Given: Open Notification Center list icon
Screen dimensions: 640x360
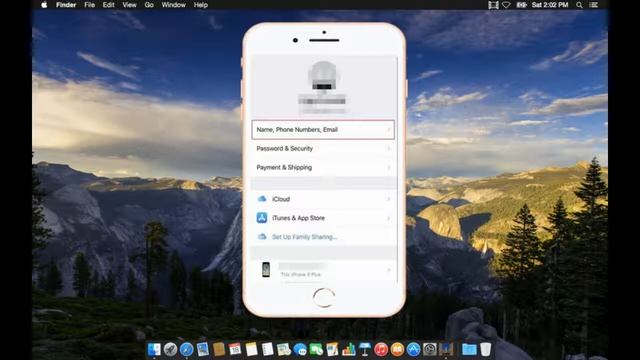Looking at the screenshot, I should [x=594, y=5].
